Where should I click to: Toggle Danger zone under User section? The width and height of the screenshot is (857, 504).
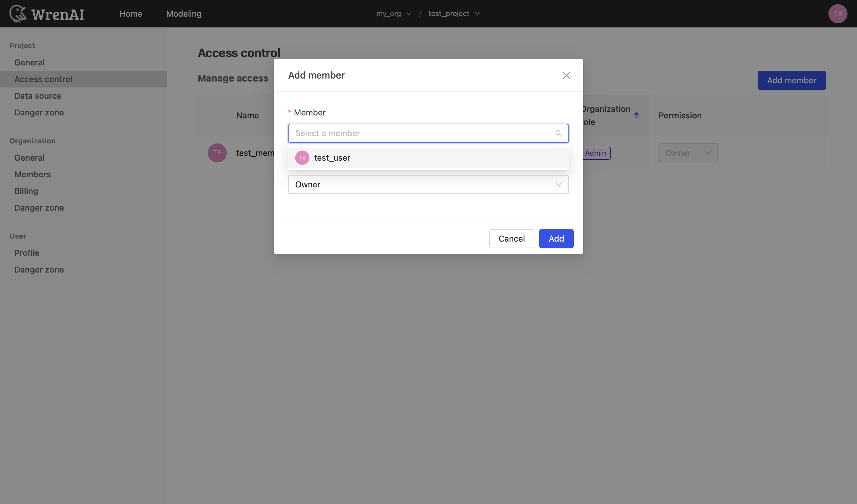pos(39,269)
